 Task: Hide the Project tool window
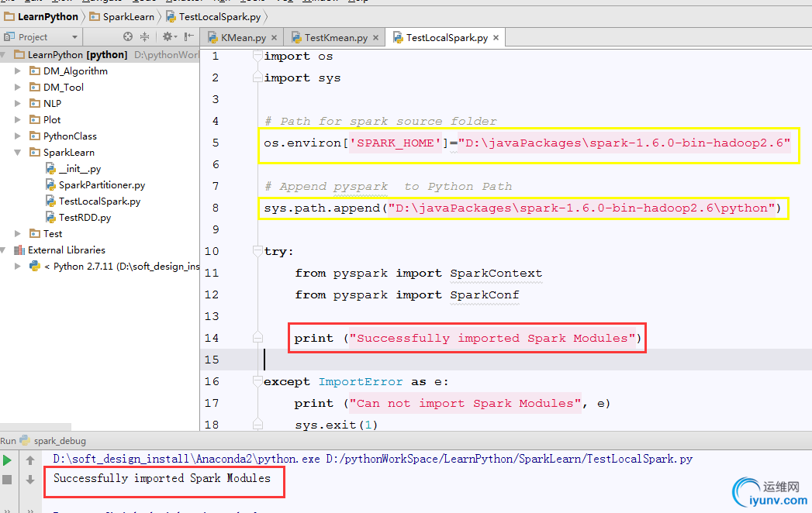(189, 36)
